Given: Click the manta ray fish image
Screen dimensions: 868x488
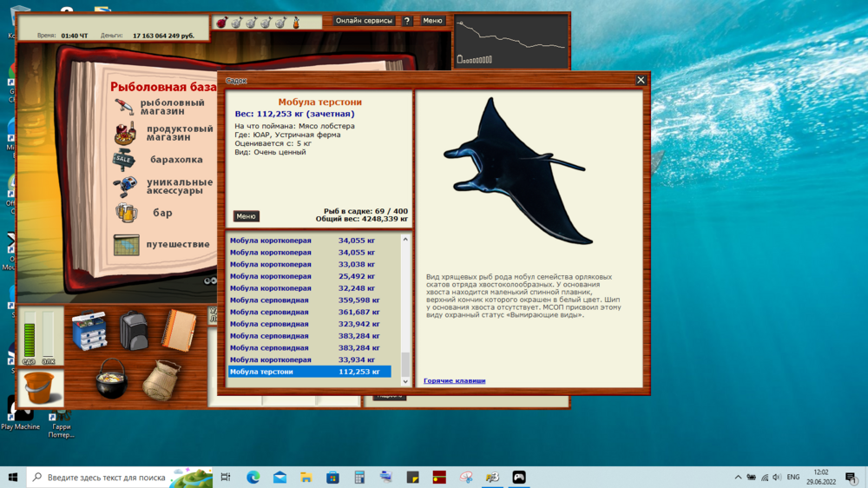Looking at the screenshot, I should pos(517,172).
